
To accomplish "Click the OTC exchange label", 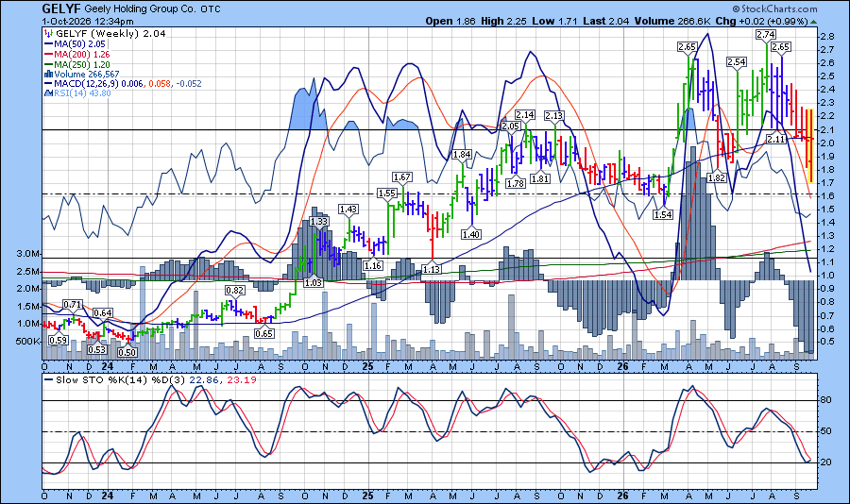I will pyautogui.click(x=211, y=9).
